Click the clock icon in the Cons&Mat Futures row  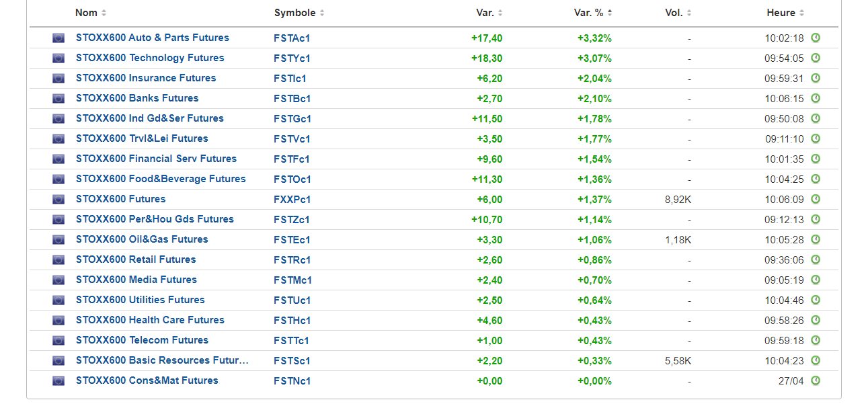(816, 380)
